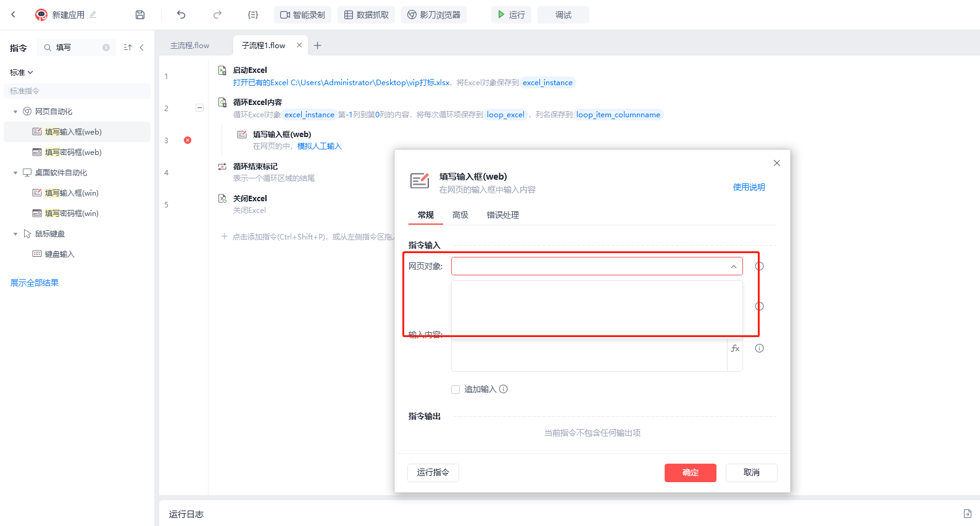The width and height of the screenshot is (980, 526).
Task: Collapse the 网页自动化 group
Action: (15, 112)
